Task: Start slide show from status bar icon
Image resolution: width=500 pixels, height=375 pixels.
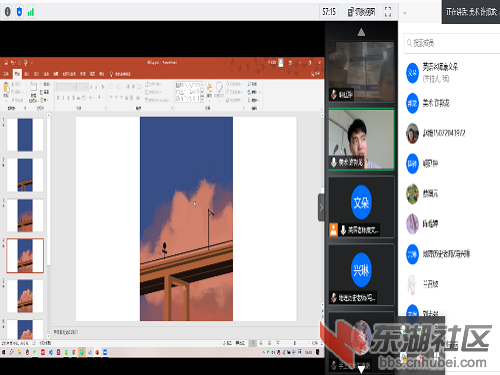Action: tap(278, 343)
